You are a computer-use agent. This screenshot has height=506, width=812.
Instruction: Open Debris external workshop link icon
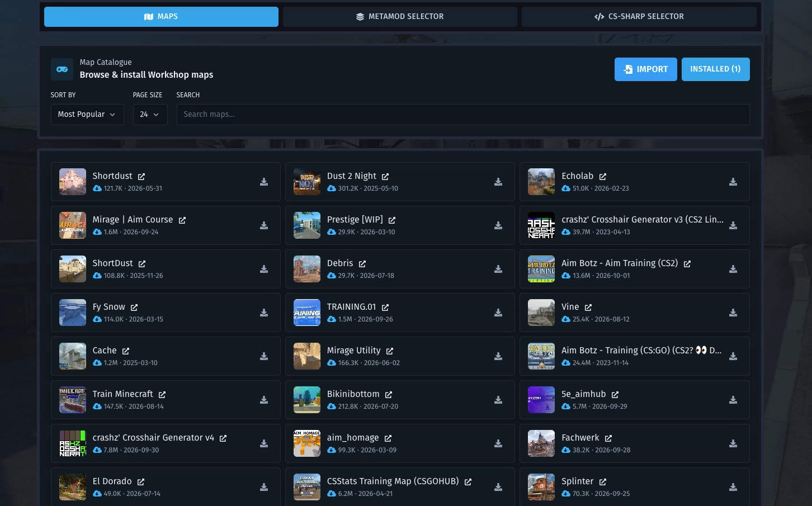point(362,264)
